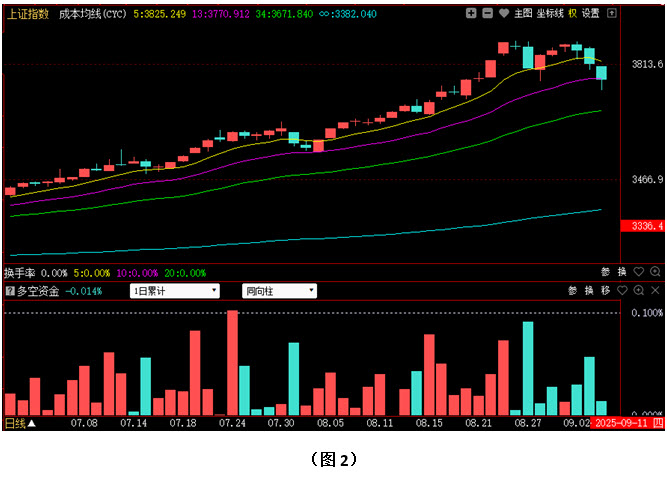Open 设置 settings in chart header
Image resolution: width=667 pixels, height=479 pixels.
590,13
